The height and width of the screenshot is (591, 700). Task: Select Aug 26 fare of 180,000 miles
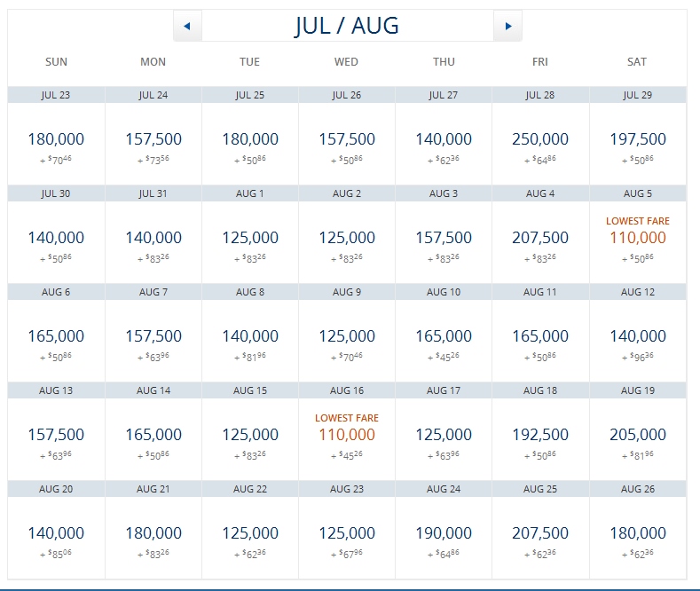637,533
